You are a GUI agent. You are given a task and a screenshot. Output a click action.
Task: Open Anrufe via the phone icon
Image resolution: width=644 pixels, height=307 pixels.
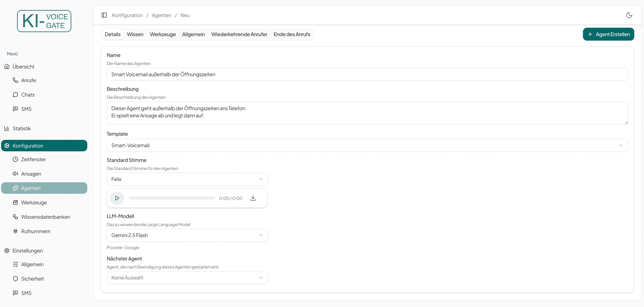15,80
